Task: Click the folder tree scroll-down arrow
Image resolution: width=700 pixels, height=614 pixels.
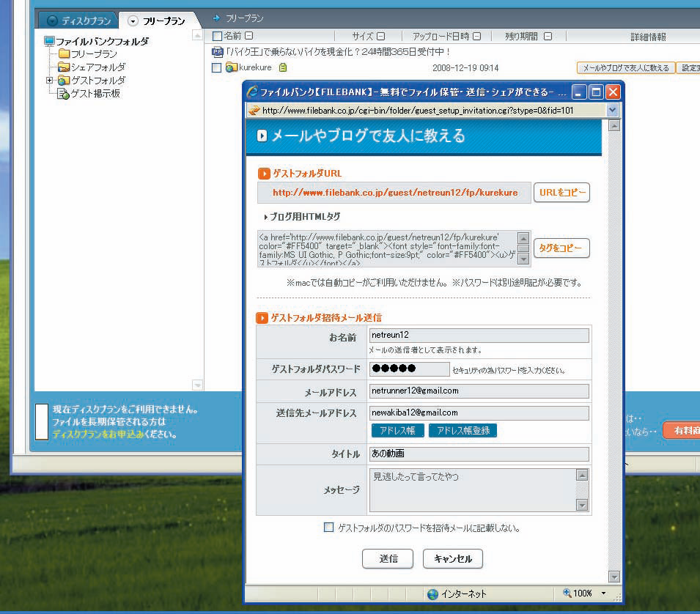Action: [x=197, y=385]
